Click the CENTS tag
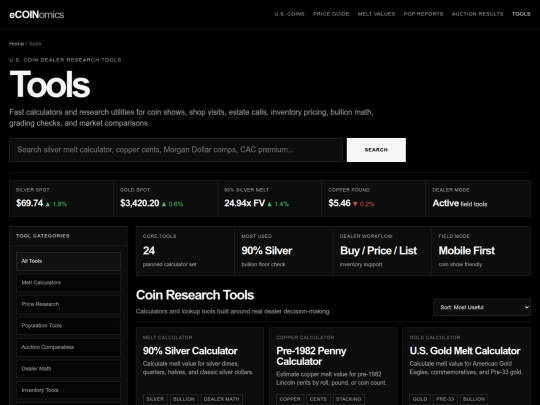This screenshot has width=540, height=405. (318, 399)
